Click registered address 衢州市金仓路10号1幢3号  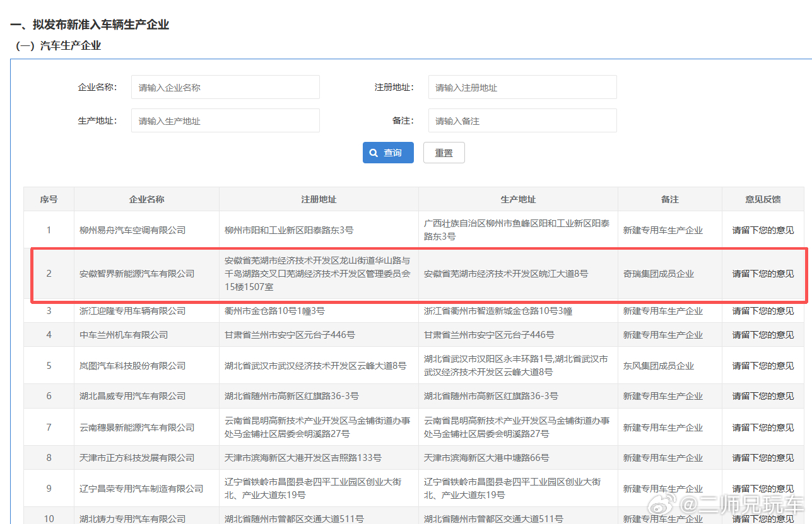click(x=274, y=311)
